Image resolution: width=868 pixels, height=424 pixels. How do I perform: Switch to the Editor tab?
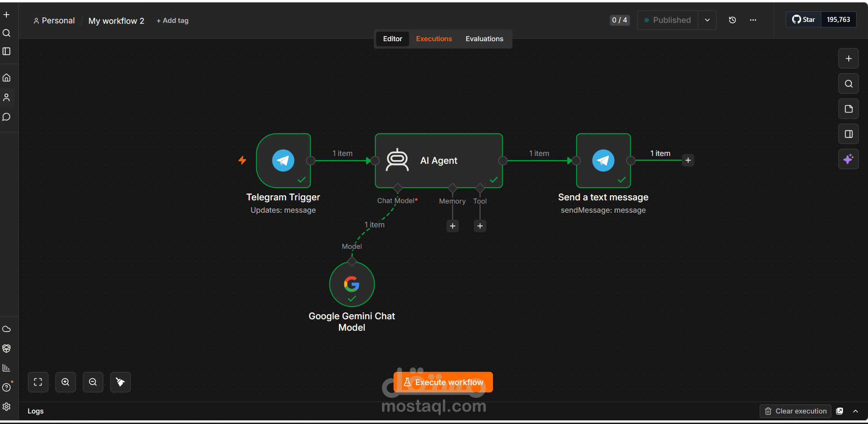tap(393, 39)
